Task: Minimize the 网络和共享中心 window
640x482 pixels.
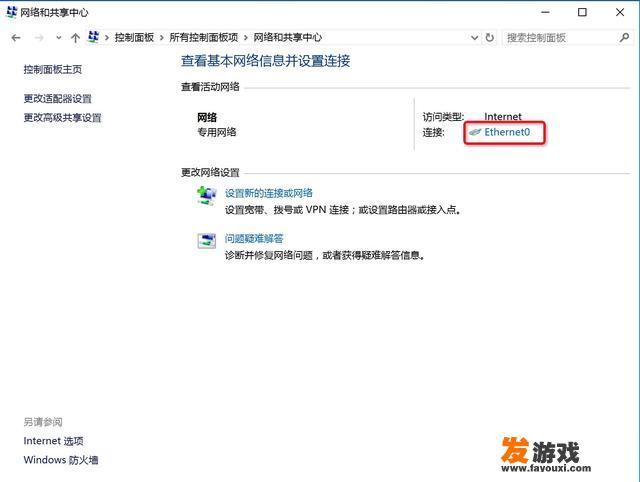Action: coord(545,13)
